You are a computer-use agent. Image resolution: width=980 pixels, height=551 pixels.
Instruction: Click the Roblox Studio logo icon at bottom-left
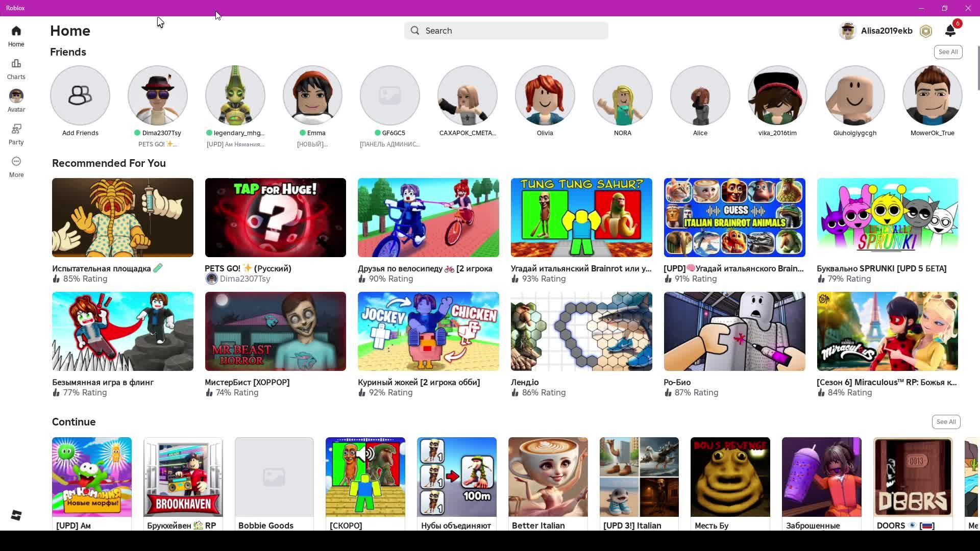tap(16, 515)
